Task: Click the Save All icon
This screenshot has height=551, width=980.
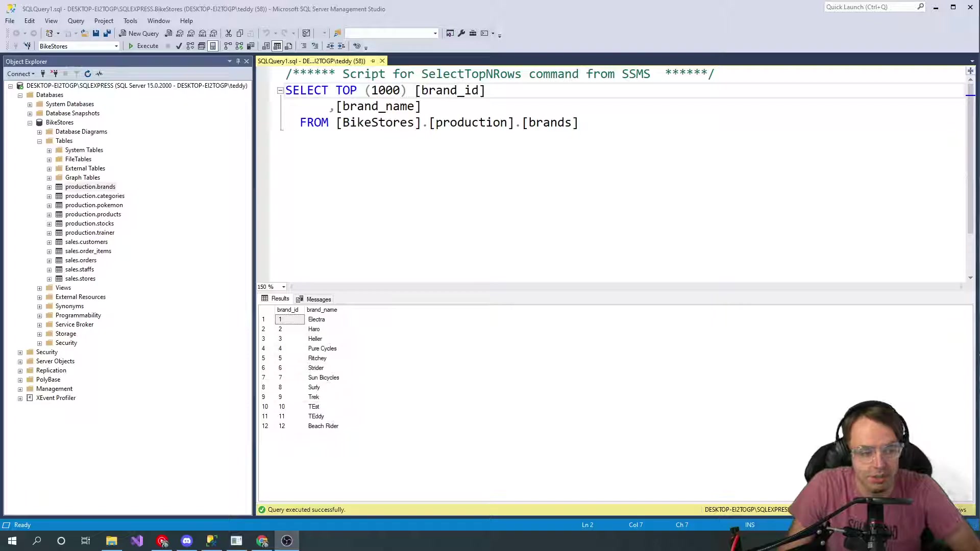Action: (x=107, y=33)
